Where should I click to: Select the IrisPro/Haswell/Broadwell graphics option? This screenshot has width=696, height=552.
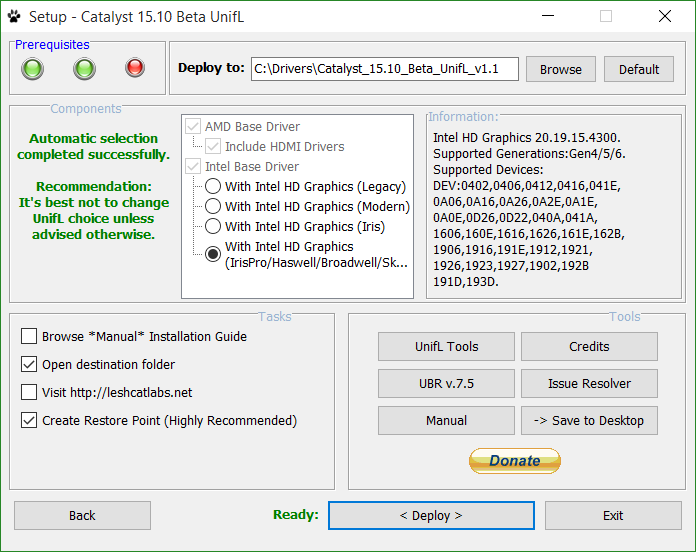coord(213,254)
